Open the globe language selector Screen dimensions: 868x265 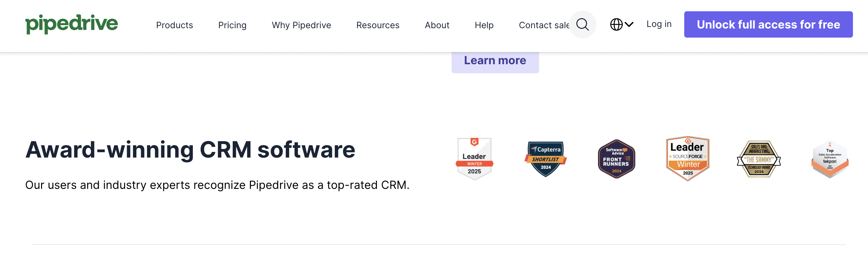tap(616, 24)
